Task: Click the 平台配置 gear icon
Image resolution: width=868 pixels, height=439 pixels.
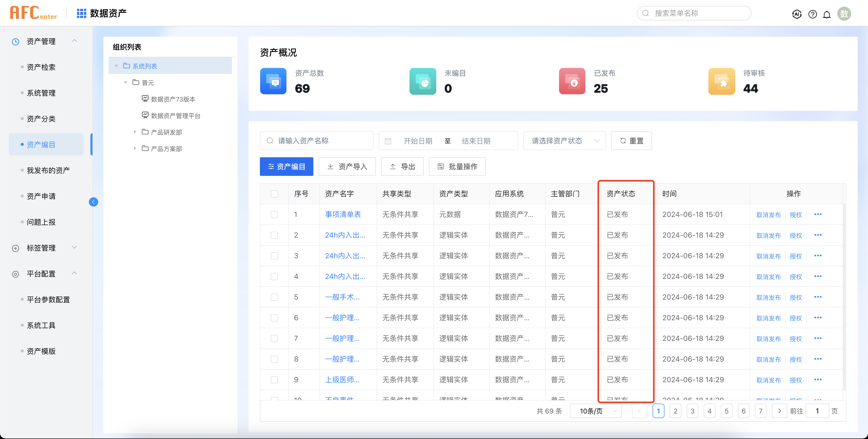Action: [x=16, y=274]
